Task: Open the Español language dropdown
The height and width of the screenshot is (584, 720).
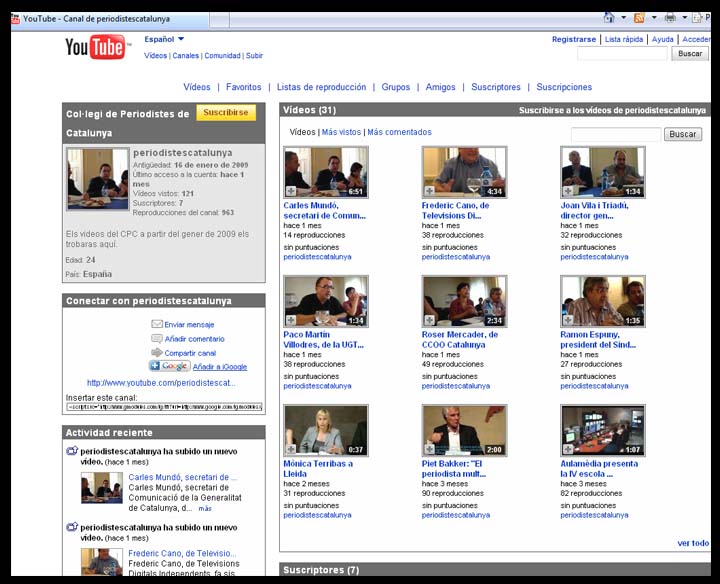Action: (164, 39)
